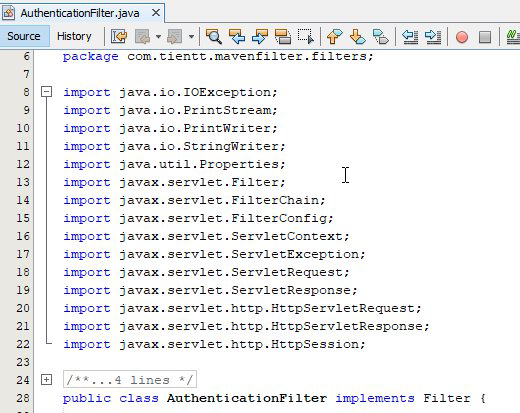Start macro recording with the red circle

(462, 37)
